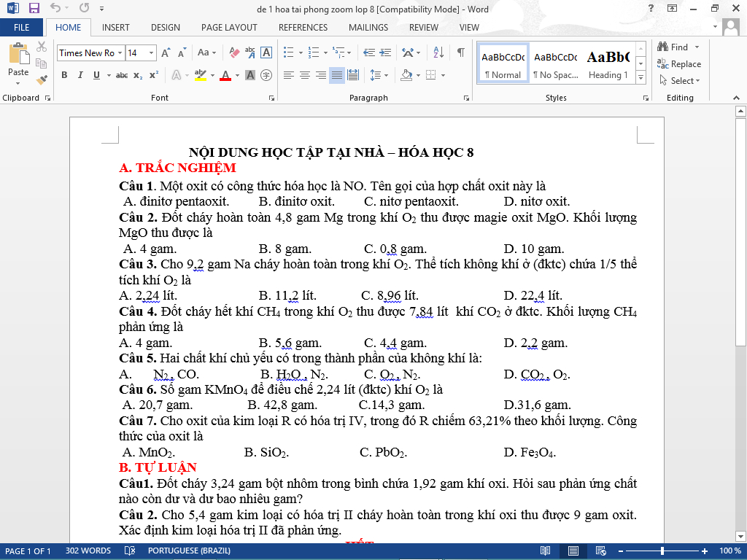Apply the red font color
Image resolution: width=747 pixels, height=560 pixels.
[x=225, y=75]
